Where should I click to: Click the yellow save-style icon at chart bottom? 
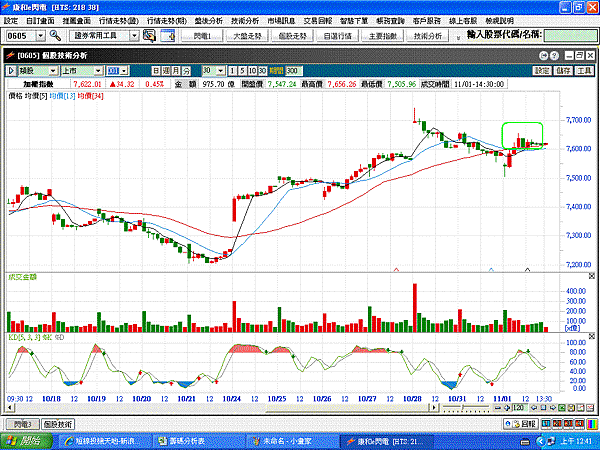[x=571, y=408]
